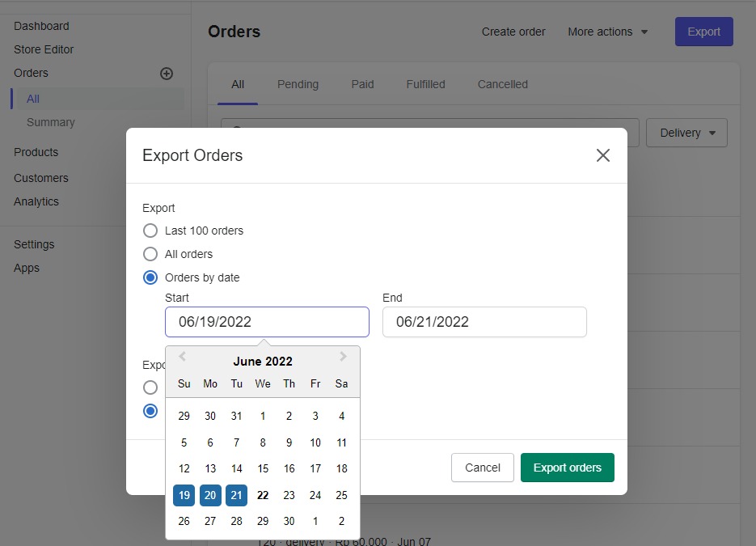
Task: Select June 11 in the calendar
Action: coord(341,442)
